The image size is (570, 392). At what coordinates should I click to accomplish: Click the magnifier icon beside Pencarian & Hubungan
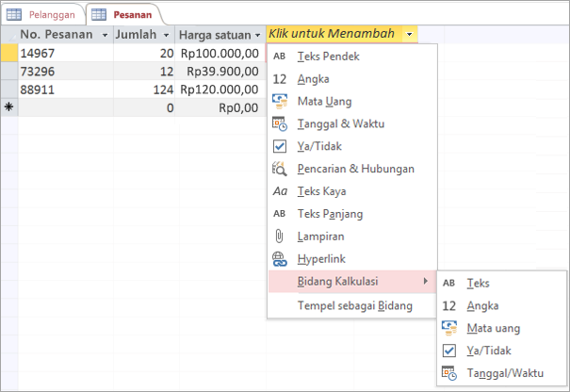pyautogui.click(x=280, y=169)
